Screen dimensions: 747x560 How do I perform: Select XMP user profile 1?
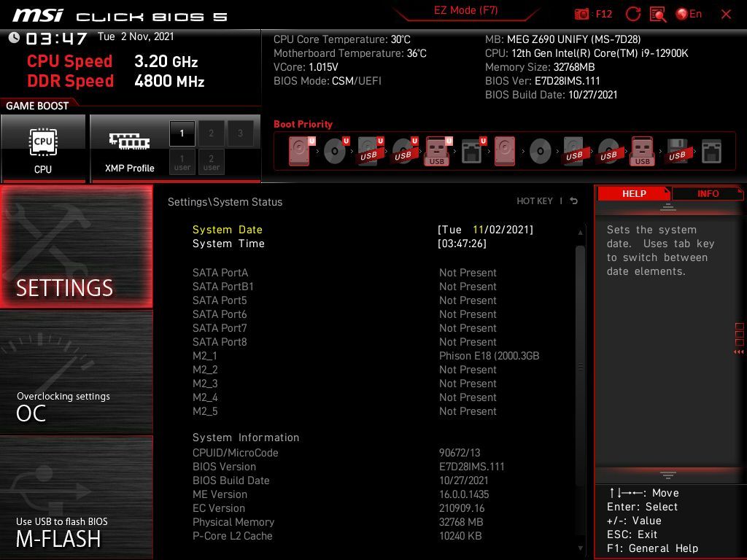[x=182, y=162]
